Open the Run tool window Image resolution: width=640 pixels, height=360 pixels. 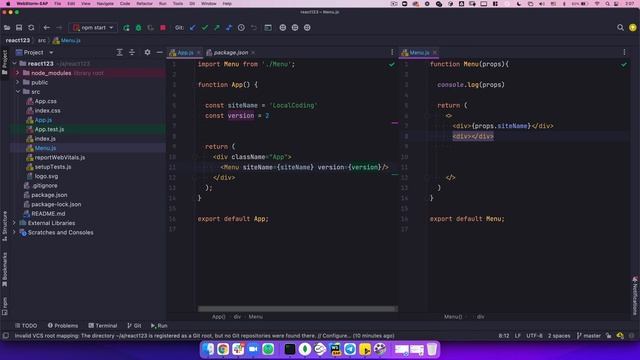(159, 326)
